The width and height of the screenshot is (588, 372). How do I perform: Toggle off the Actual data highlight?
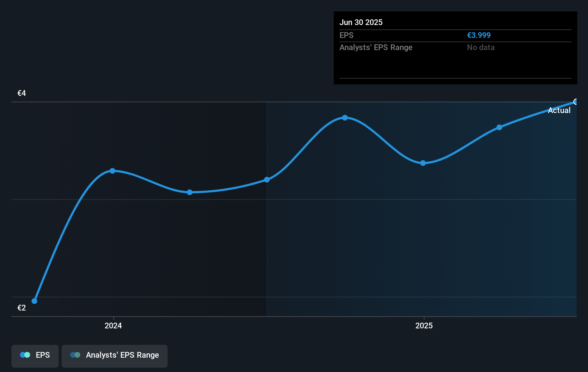click(559, 110)
